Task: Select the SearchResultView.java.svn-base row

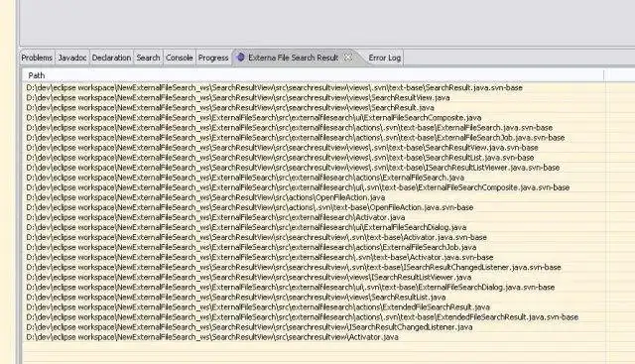Action: (313, 148)
